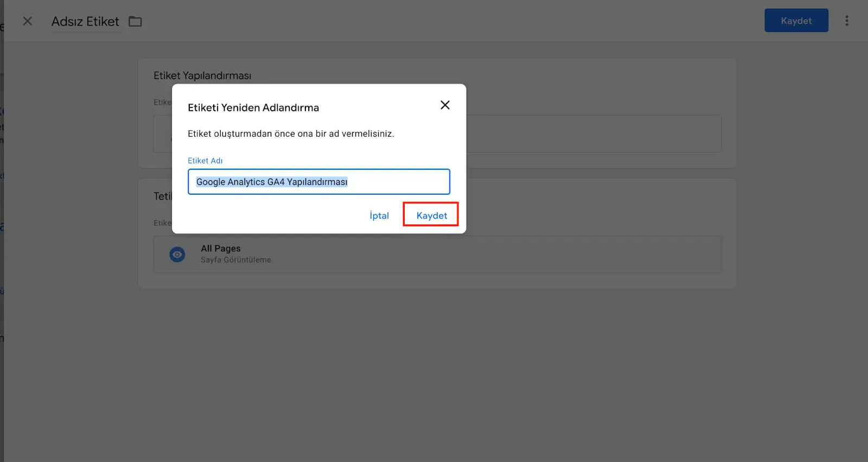Click the dialog message about naming the tag

click(291, 134)
